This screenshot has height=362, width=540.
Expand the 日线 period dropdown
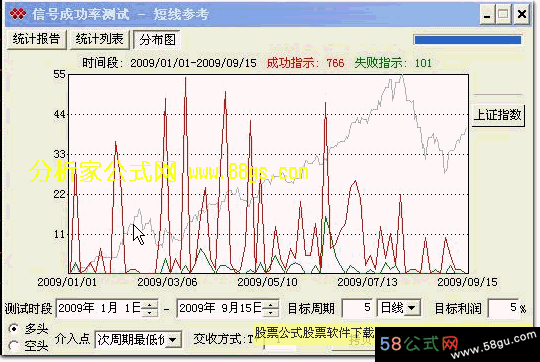click(x=411, y=308)
